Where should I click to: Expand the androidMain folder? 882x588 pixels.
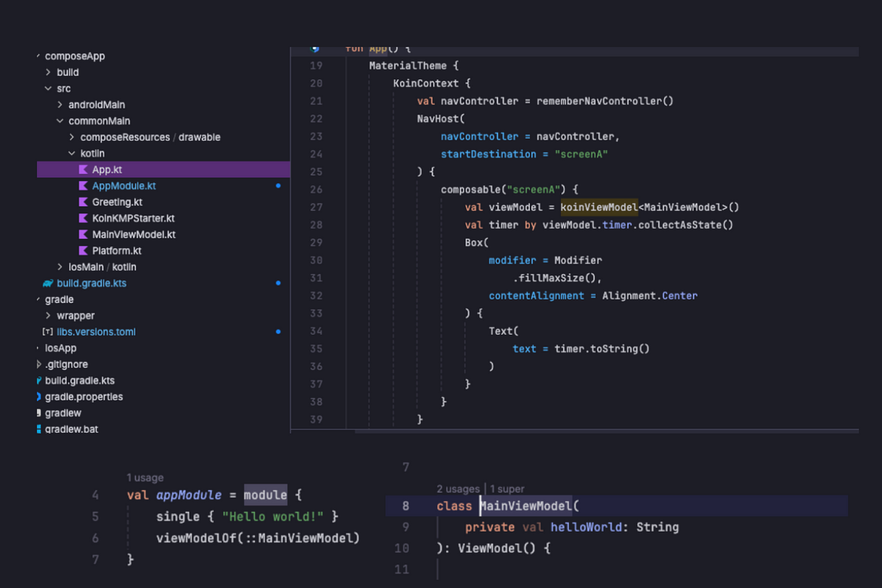(x=60, y=105)
